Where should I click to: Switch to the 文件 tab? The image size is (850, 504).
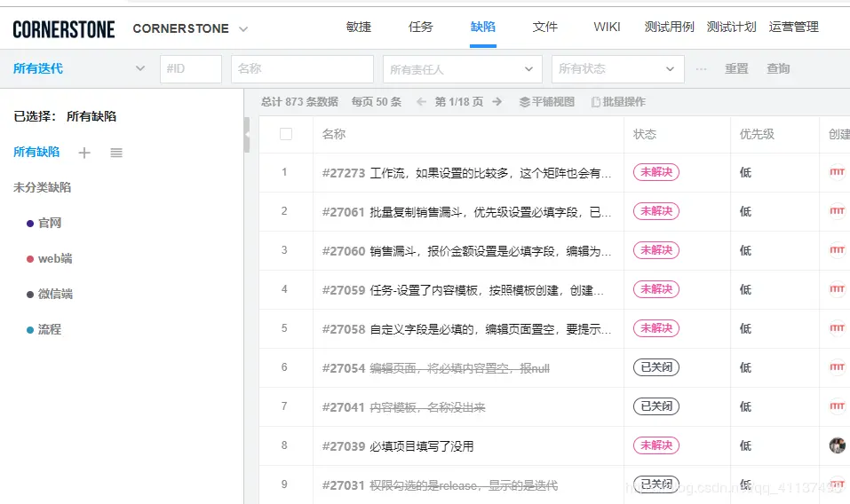(544, 28)
